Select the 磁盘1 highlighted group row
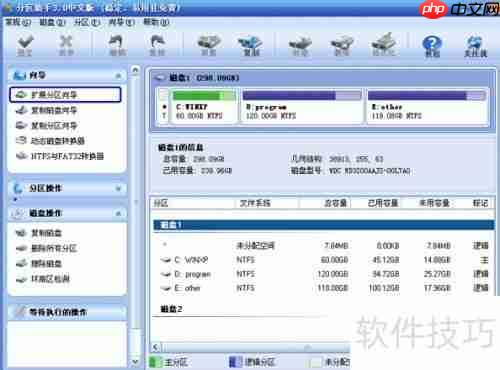The height and width of the screenshot is (370, 500). pyautogui.click(x=324, y=225)
